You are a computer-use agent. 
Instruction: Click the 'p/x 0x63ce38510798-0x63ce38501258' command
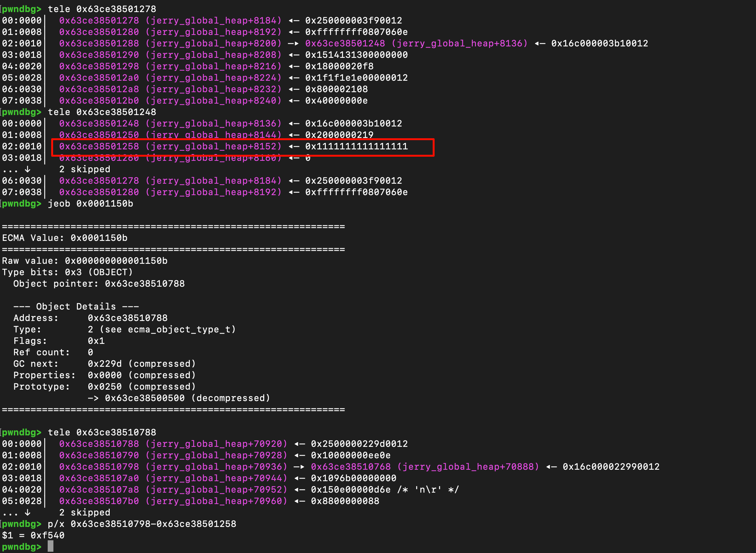(141, 524)
